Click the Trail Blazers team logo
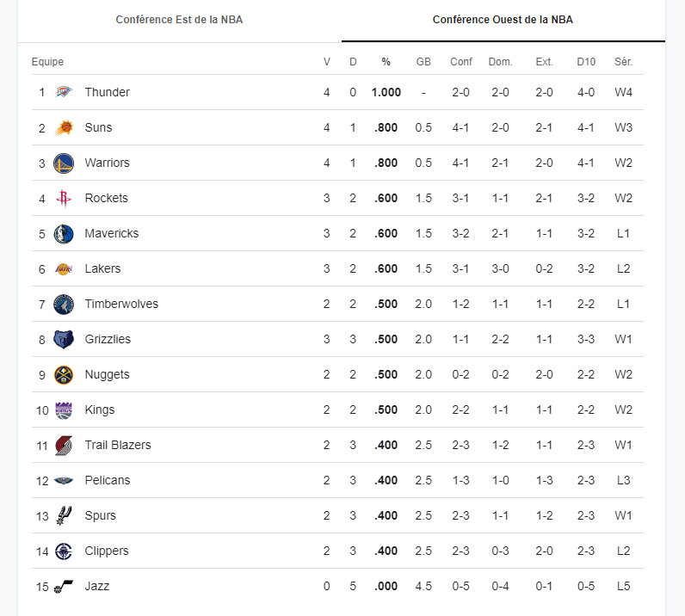Viewport: 685px width, 616px height. click(64, 445)
